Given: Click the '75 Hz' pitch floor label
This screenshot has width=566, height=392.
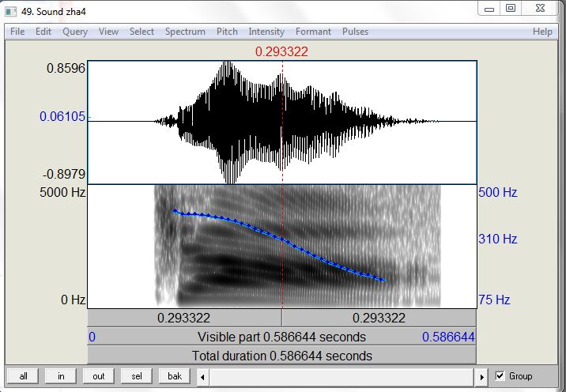Looking at the screenshot, I should tap(494, 300).
